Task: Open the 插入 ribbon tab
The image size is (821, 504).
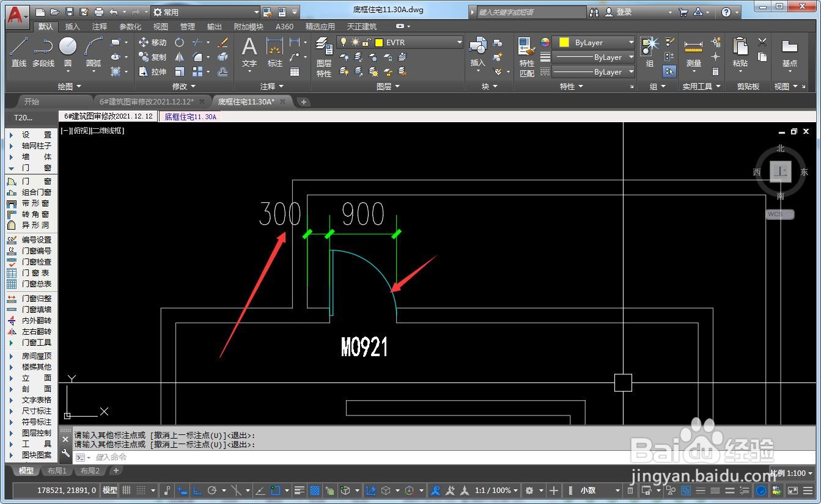Action: [72, 26]
